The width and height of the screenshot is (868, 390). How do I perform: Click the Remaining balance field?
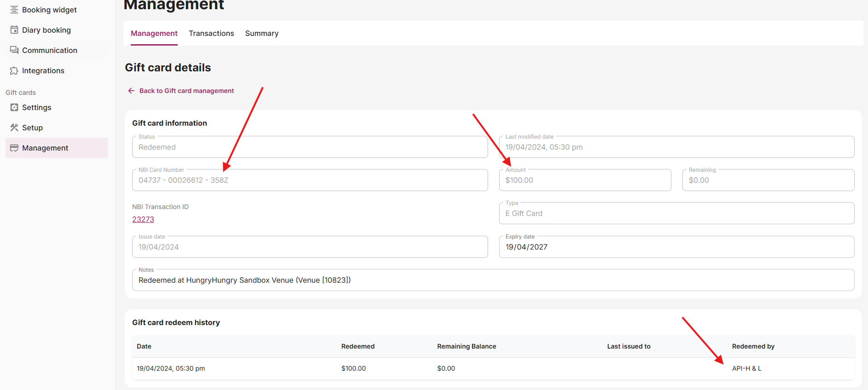pos(768,180)
